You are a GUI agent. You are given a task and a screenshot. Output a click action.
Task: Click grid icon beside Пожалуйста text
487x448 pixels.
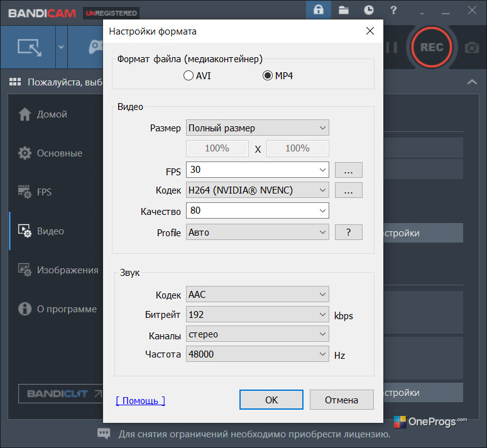[15, 82]
